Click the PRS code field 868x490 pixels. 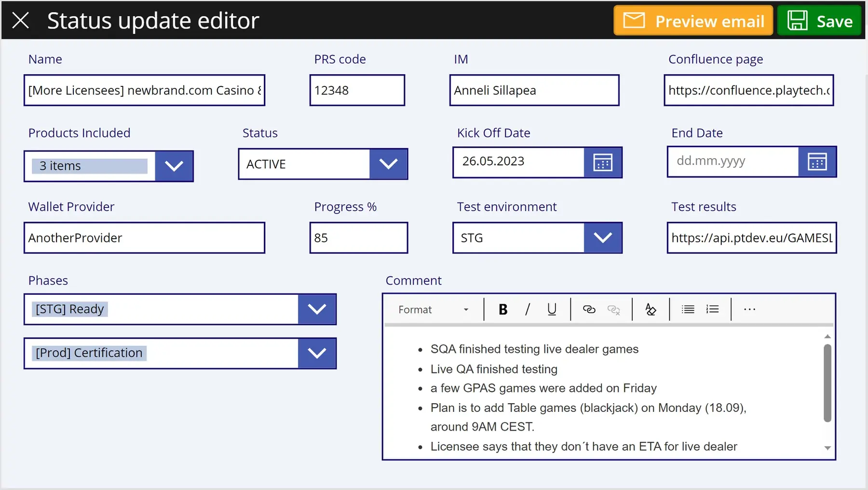coord(357,90)
